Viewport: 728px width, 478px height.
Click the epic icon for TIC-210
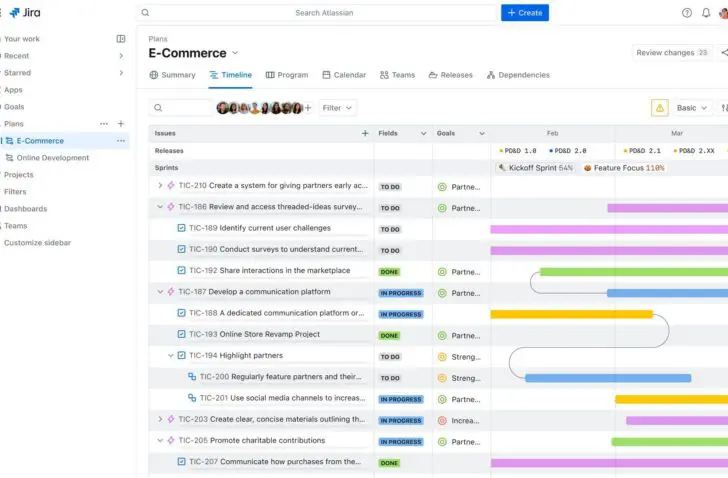[x=171, y=186]
